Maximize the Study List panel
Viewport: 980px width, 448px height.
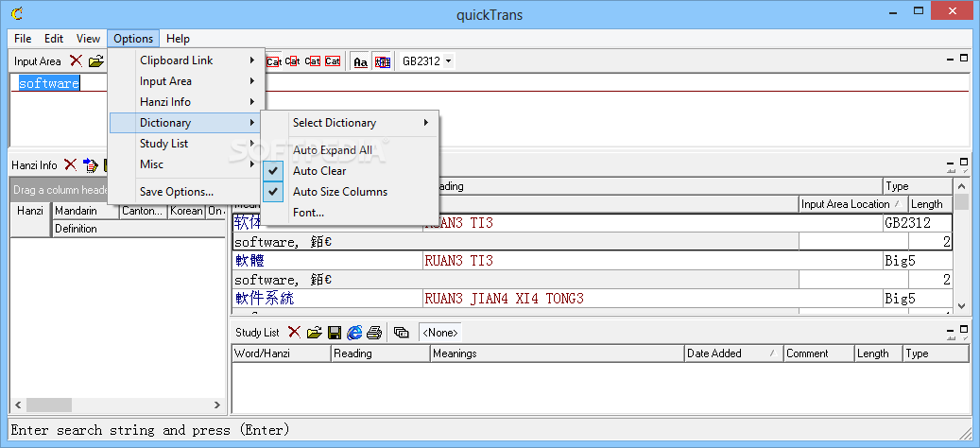pos(964,329)
